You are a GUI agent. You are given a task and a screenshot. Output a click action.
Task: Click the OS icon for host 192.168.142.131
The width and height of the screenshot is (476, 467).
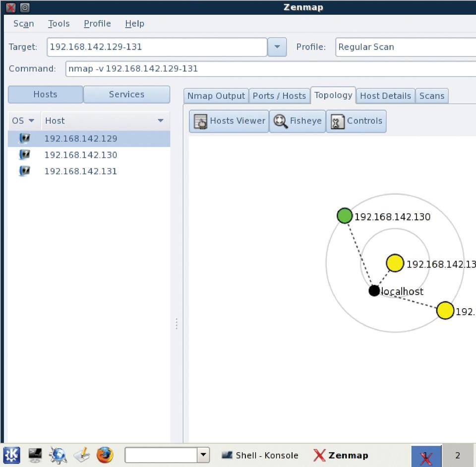click(x=24, y=171)
